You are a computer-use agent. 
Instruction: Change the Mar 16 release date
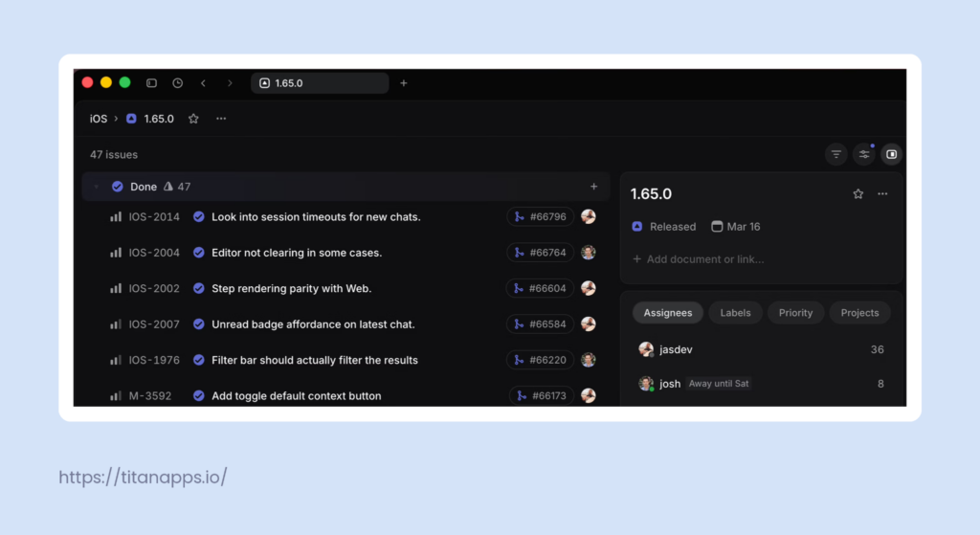(736, 227)
